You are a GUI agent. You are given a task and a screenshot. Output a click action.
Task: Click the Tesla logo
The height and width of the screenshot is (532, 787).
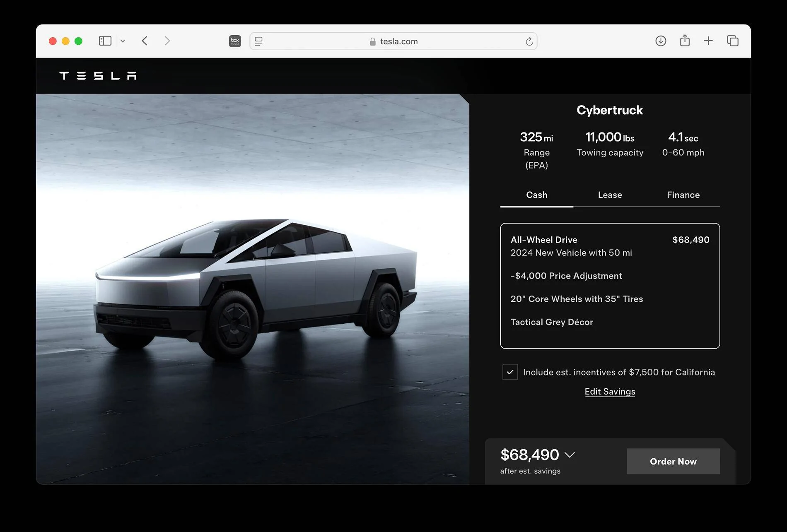click(x=98, y=76)
